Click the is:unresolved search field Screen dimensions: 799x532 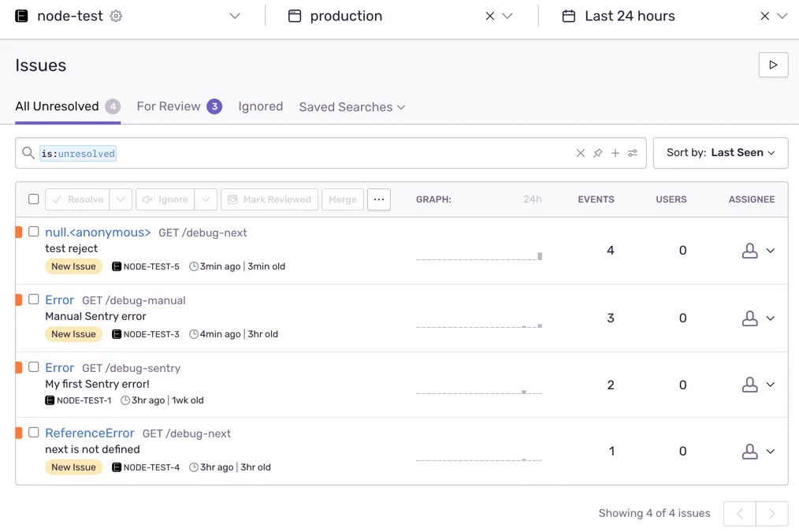[315, 153]
